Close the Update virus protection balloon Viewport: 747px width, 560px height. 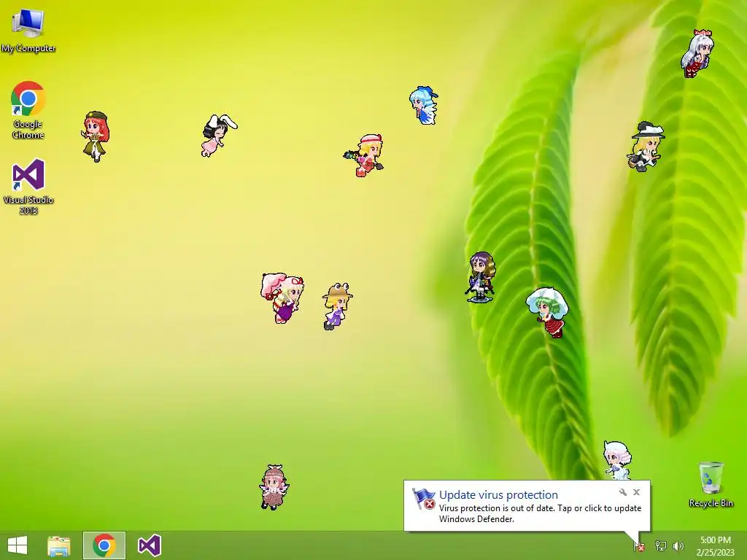click(x=636, y=492)
